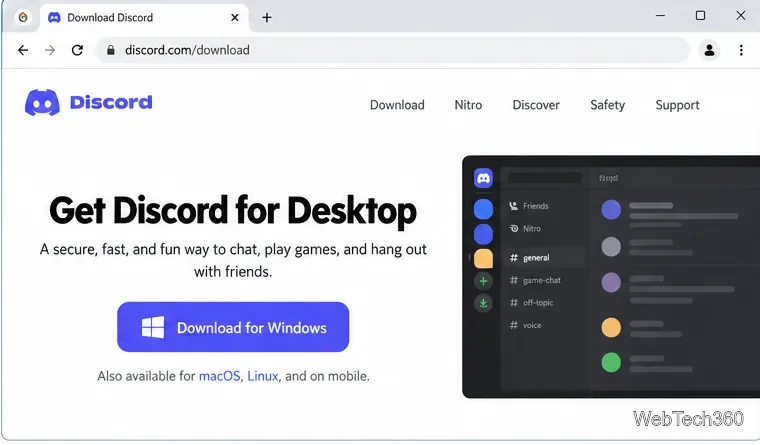Click the grey user avatar in preview
Screen dimensions: 760x445
[611, 247]
